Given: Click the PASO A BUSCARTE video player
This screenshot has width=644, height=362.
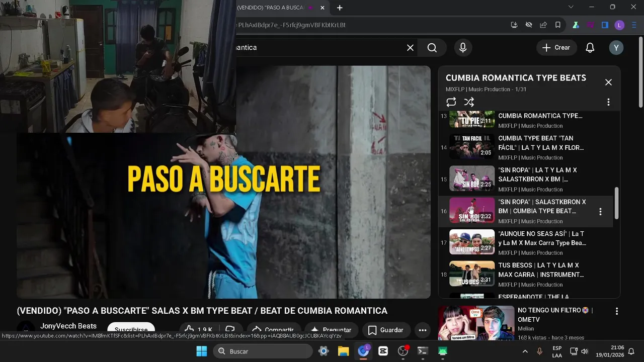Looking at the screenshot, I should (x=223, y=182).
